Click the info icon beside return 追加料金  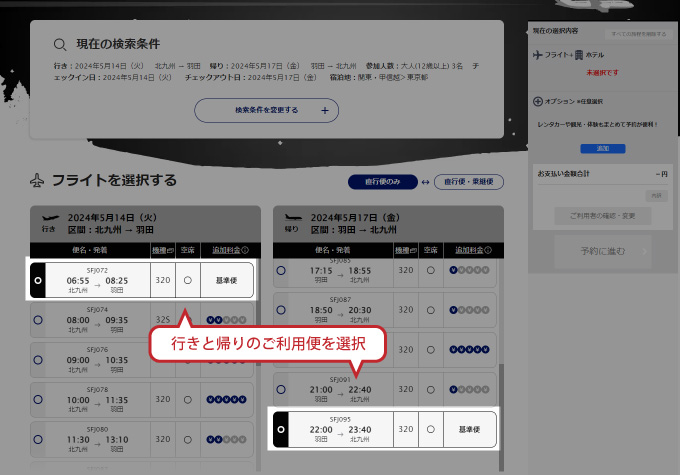point(490,250)
